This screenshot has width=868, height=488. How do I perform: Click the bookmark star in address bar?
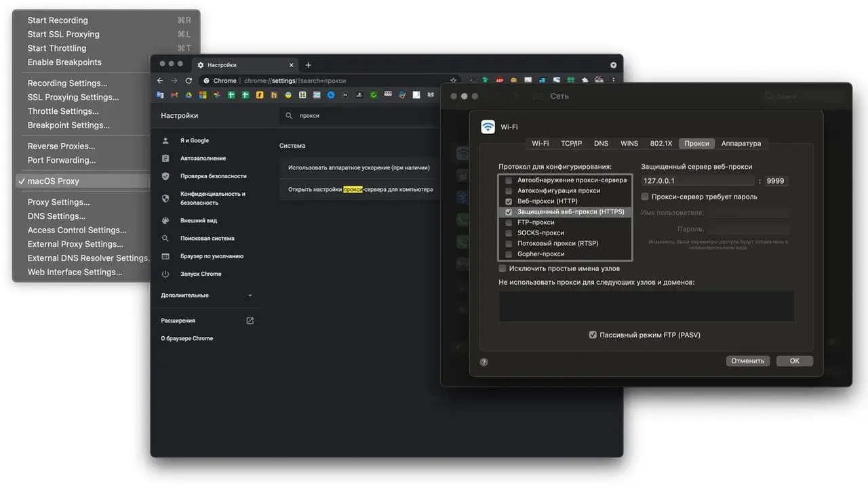pos(454,81)
